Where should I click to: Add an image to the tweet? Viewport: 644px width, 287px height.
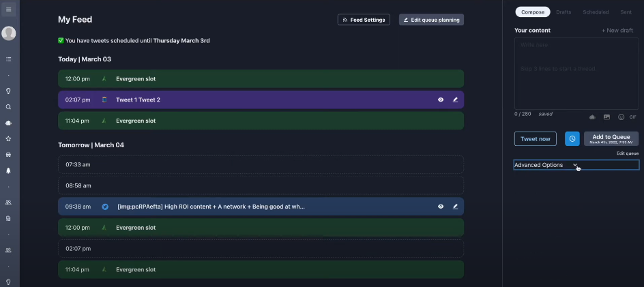tap(606, 117)
